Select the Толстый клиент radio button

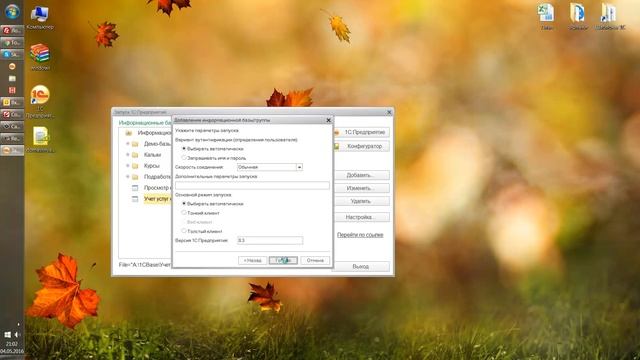coord(184,231)
